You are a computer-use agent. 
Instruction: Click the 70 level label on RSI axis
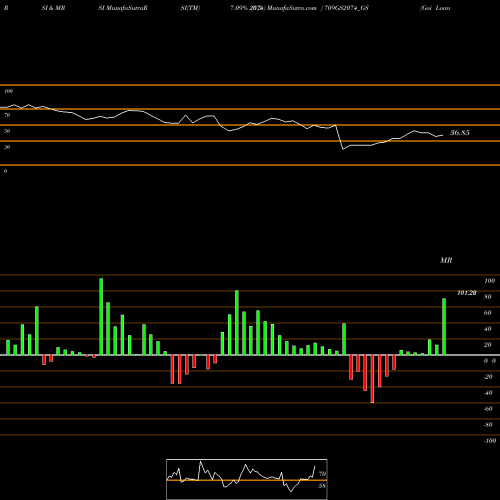coord(7,115)
